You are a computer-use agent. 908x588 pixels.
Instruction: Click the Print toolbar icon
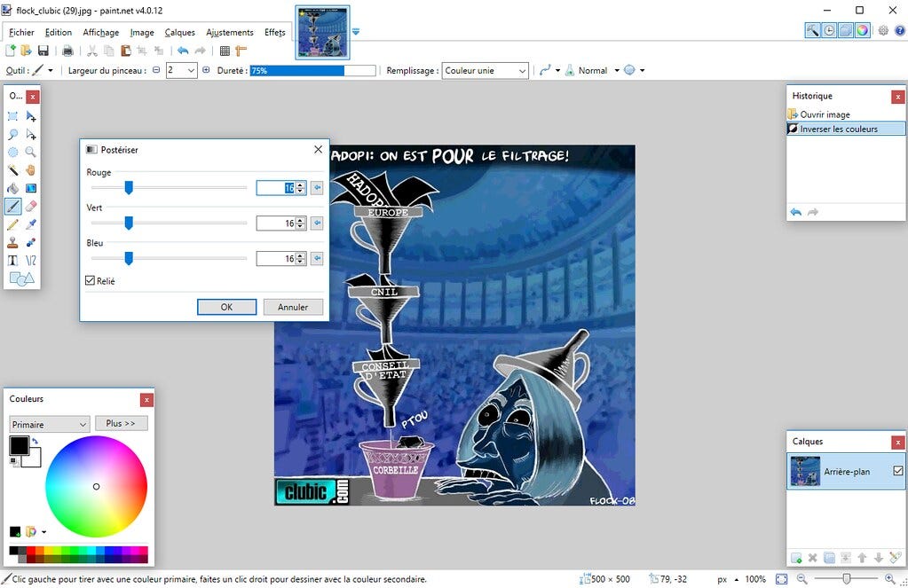[x=67, y=51]
